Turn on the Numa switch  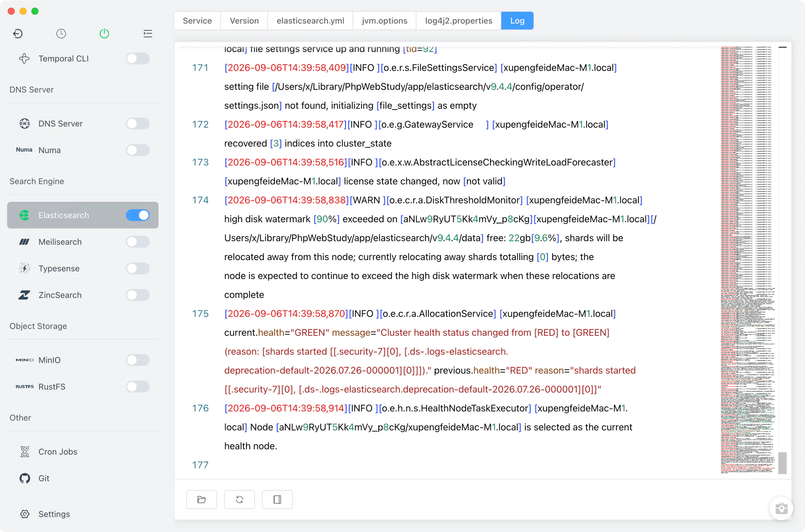[138, 150]
